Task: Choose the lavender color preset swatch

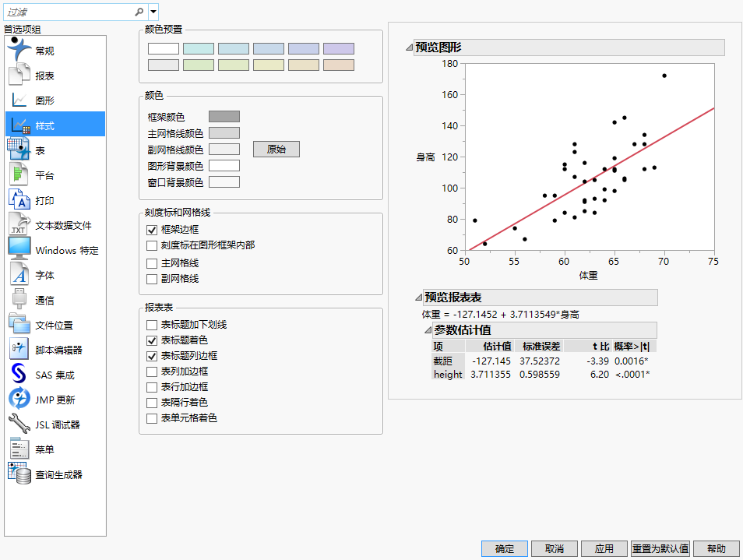Action: [x=339, y=49]
